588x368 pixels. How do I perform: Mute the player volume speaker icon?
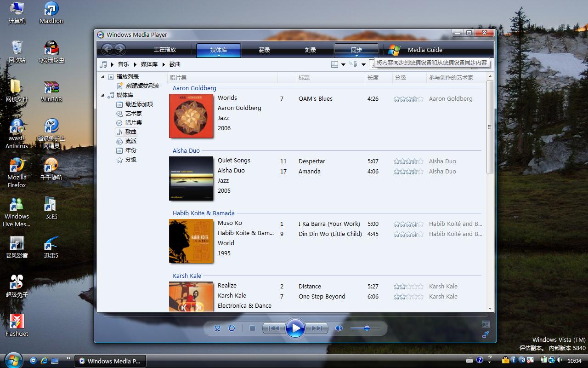tap(339, 328)
